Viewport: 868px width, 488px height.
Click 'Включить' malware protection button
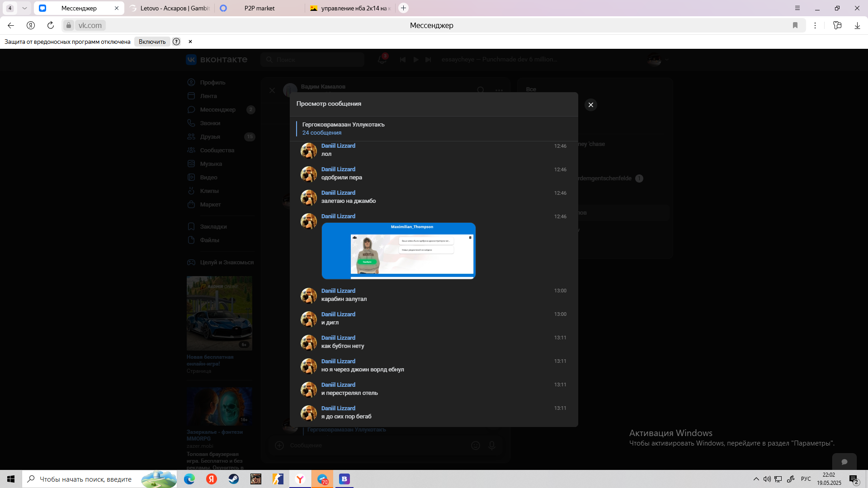click(152, 42)
